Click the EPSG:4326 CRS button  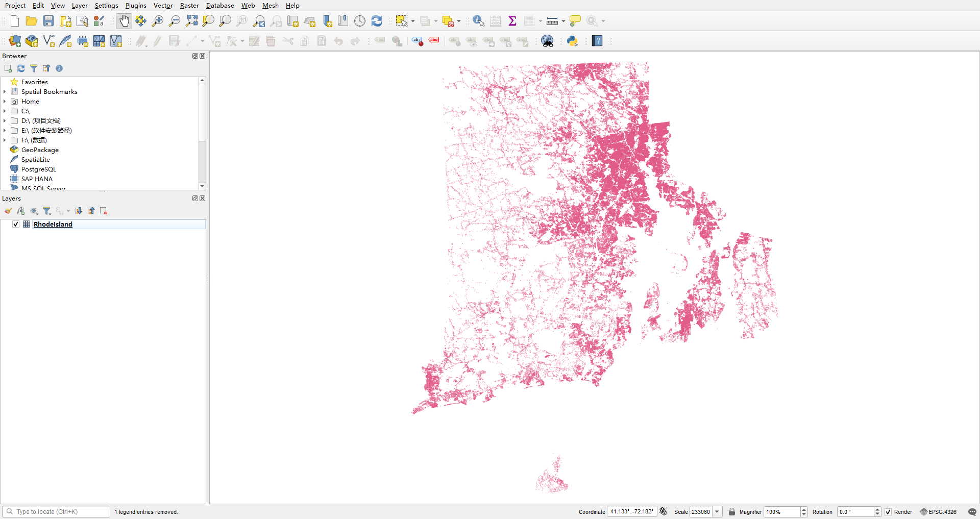pyautogui.click(x=938, y=512)
